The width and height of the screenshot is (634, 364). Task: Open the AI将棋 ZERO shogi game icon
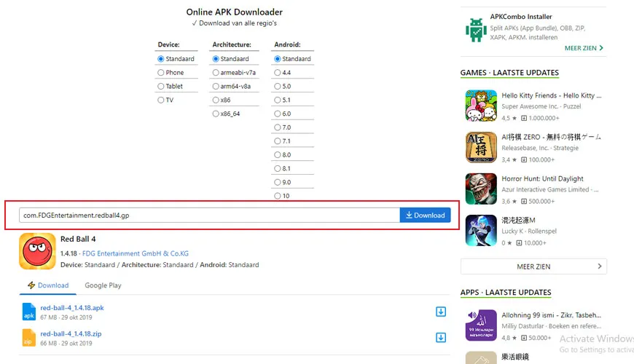tap(481, 147)
